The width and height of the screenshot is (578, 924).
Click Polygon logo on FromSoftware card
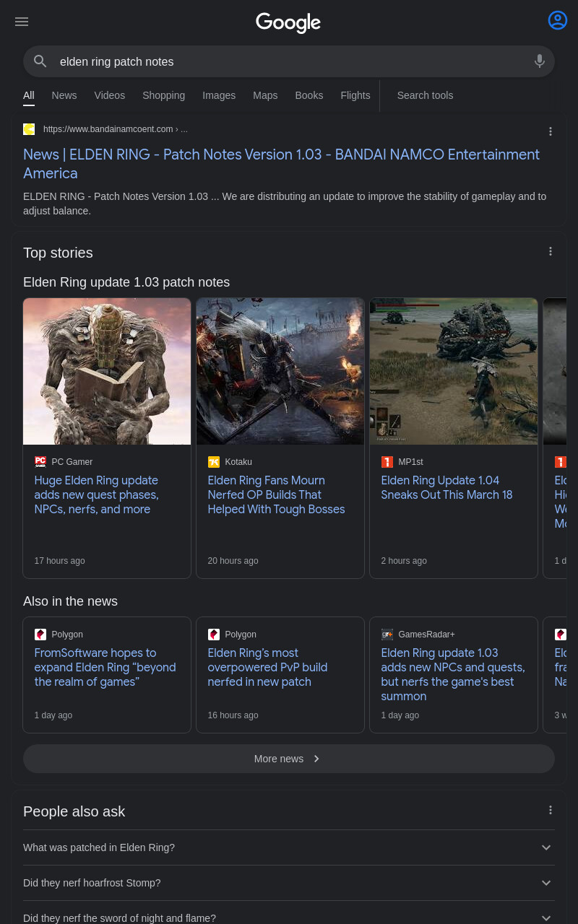[40, 635]
